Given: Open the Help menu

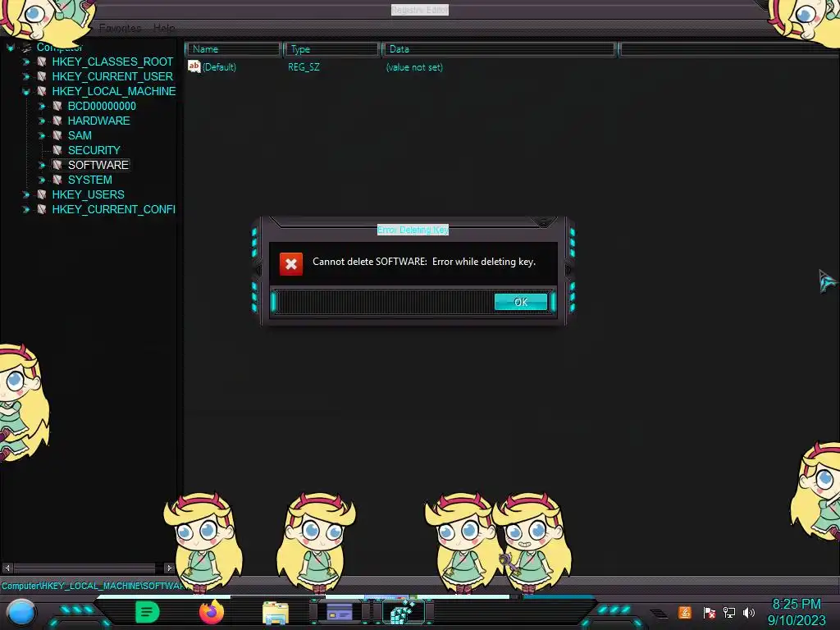Looking at the screenshot, I should [x=164, y=28].
